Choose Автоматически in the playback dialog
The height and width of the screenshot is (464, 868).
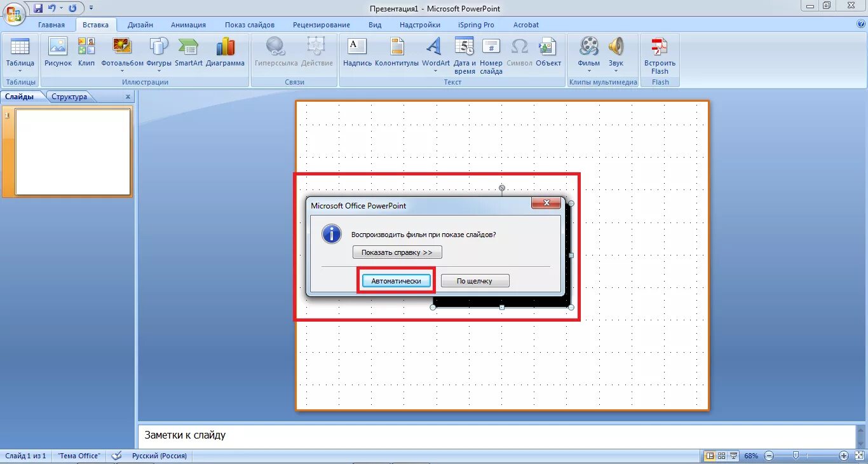pyautogui.click(x=396, y=280)
